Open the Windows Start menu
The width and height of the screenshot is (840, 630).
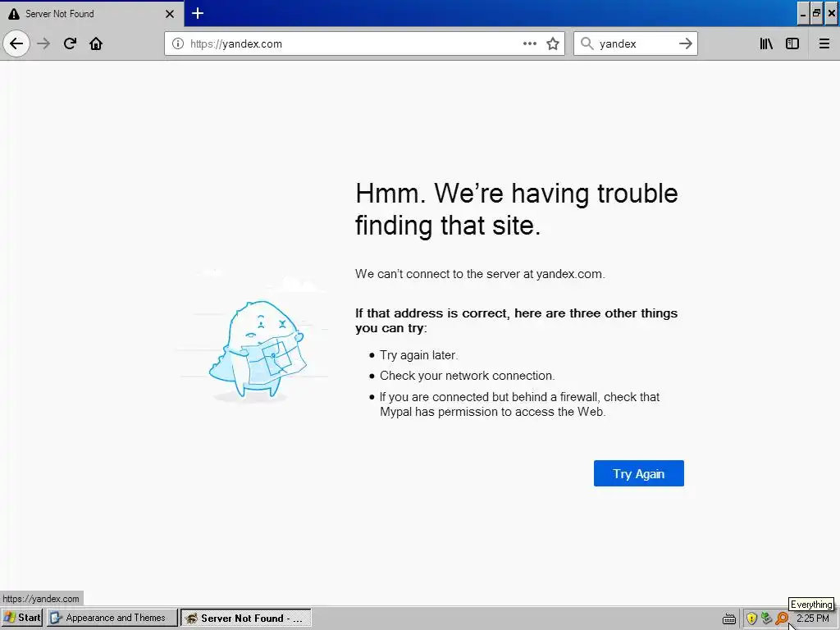click(22, 618)
